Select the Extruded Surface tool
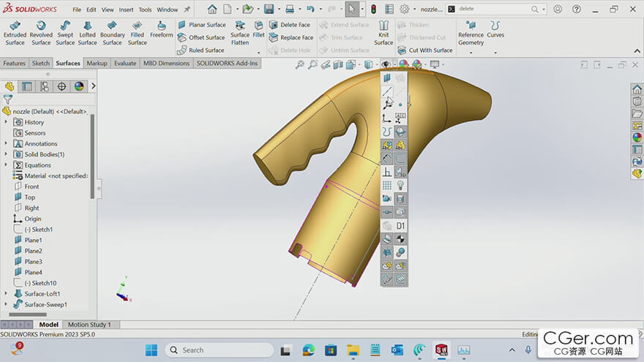This screenshot has width=644, height=362. point(15,34)
